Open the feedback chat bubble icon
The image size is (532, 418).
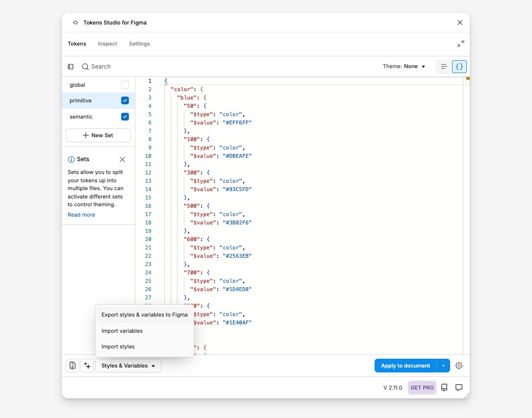pos(459,387)
